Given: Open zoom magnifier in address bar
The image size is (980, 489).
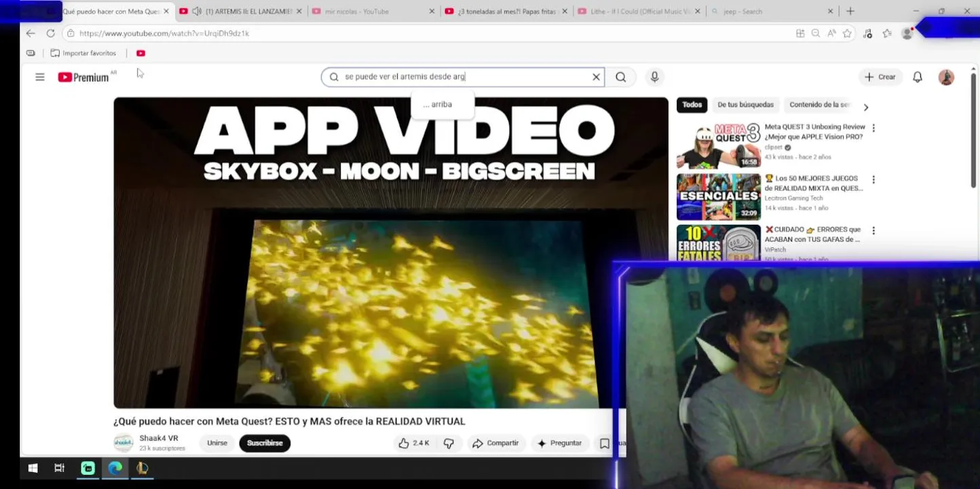Looking at the screenshot, I should [x=816, y=33].
